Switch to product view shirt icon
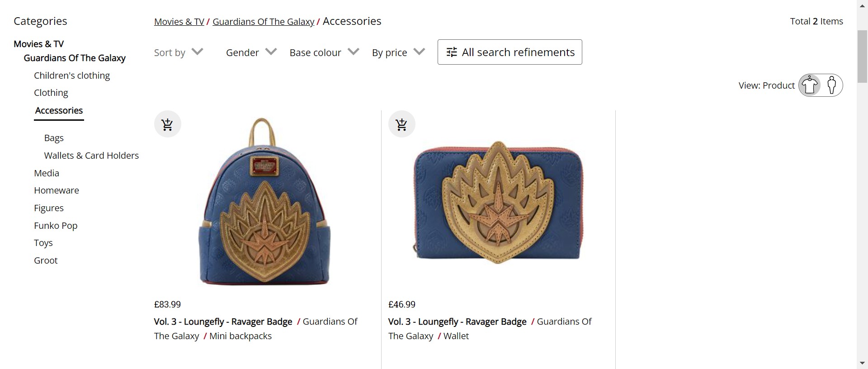Viewport: 868px width, 369px height. (810, 85)
